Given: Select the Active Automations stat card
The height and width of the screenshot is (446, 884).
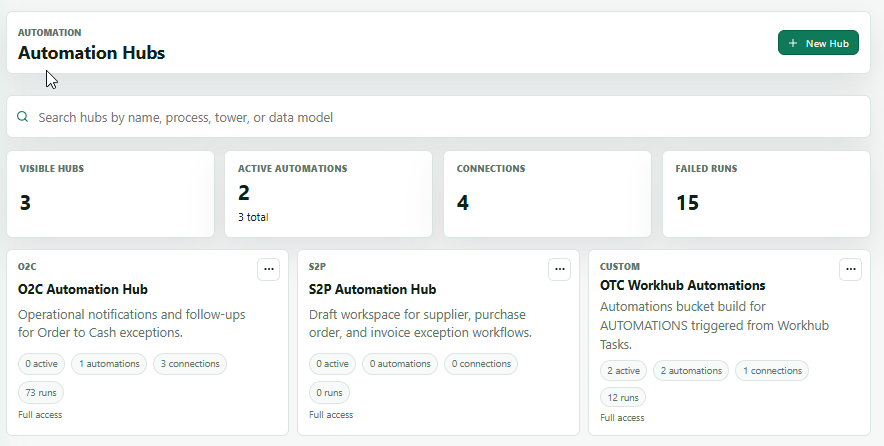Looking at the screenshot, I should [329, 194].
